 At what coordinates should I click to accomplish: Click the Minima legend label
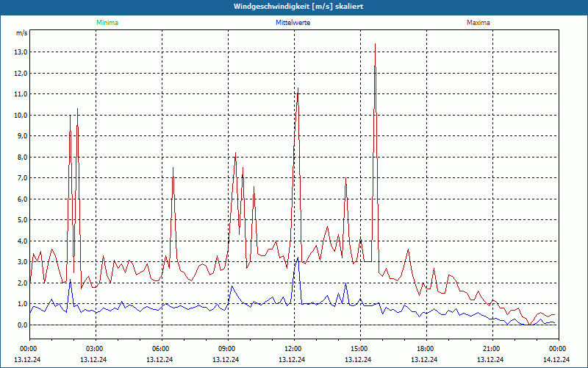point(107,23)
